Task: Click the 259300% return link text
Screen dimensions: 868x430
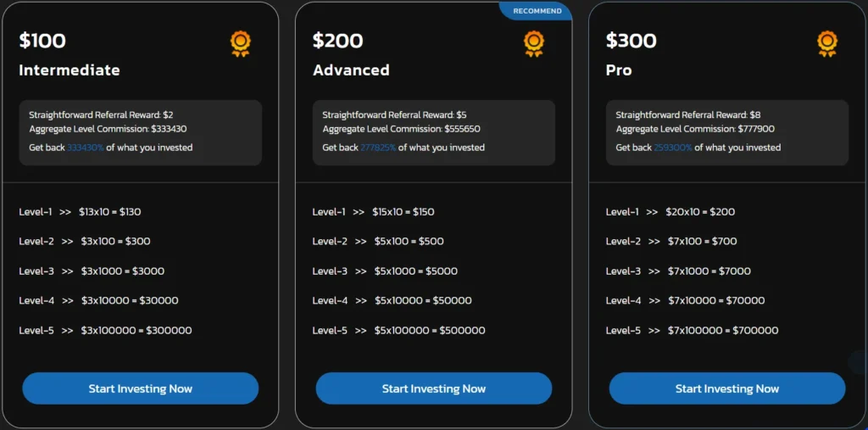Action: click(672, 148)
